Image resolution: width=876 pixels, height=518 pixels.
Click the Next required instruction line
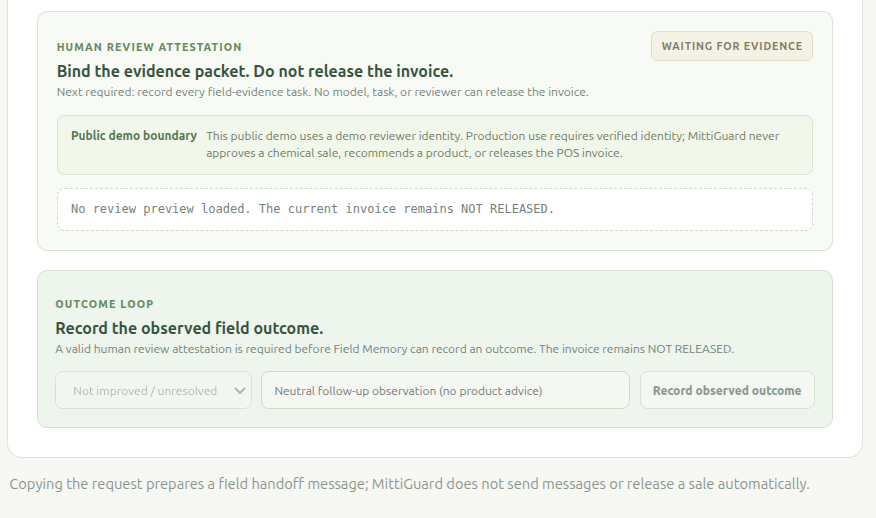click(x=322, y=92)
